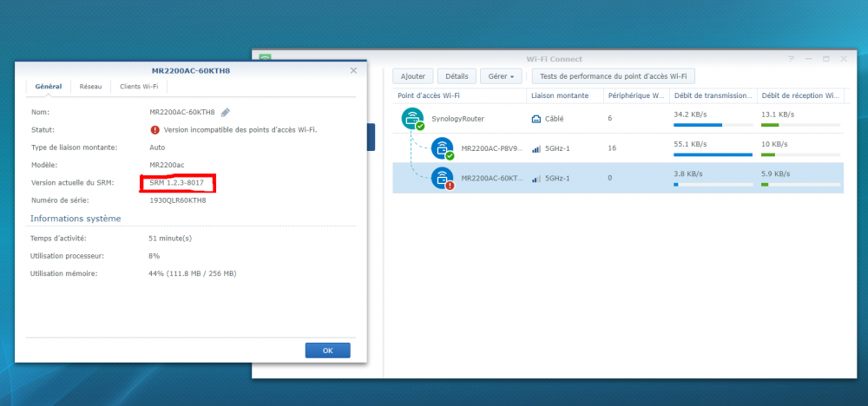Viewport: 868px width, 406px height.
Task: Sort by the Liaison montante column header
Action: (565, 95)
